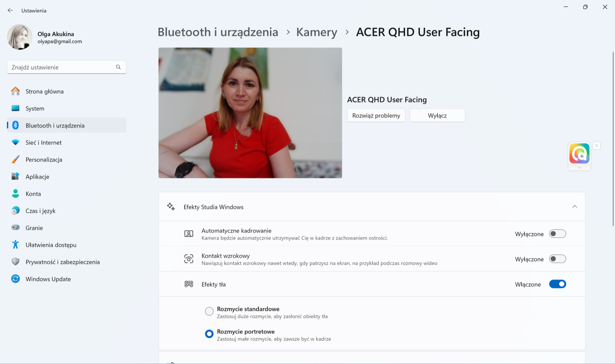Click the Automatyczne kadrowanie framing icon
Screen dimensions: 615x364
coord(189,234)
